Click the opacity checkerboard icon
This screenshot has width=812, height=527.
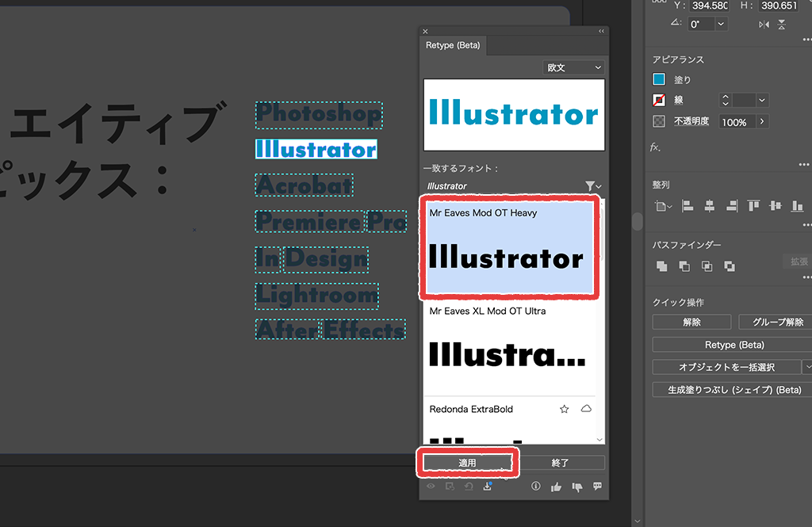tap(659, 122)
